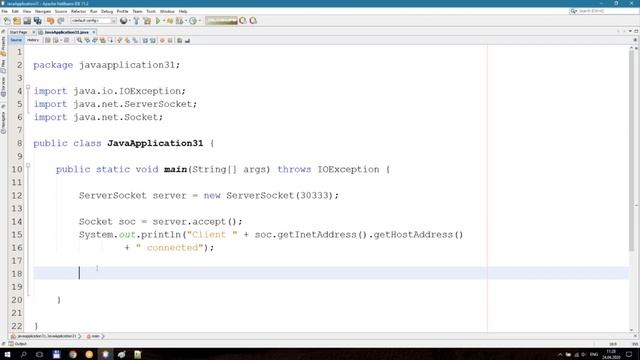
Task: Click the Shift Line Right icon
Action: pyautogui.click(x=153, y=40)
